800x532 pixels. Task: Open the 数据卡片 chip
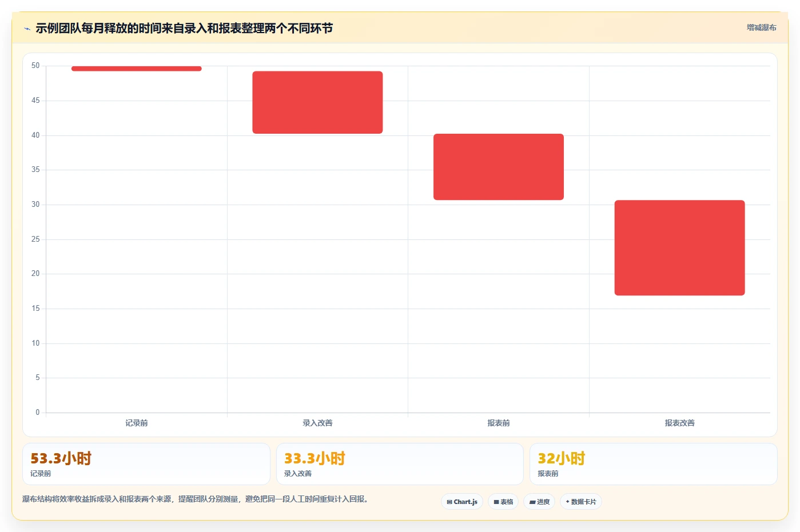(581, 502)
